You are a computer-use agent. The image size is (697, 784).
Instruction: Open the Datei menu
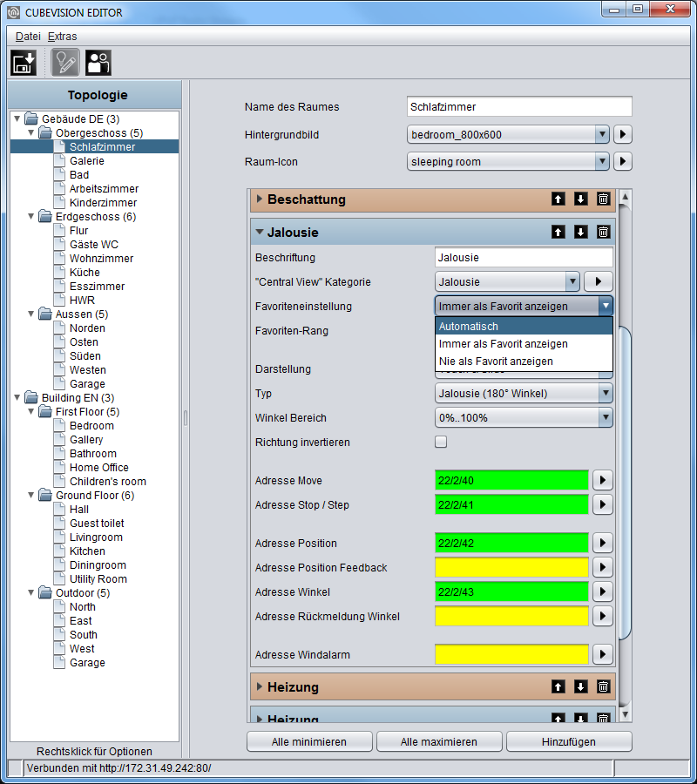(x=28, y=36)
